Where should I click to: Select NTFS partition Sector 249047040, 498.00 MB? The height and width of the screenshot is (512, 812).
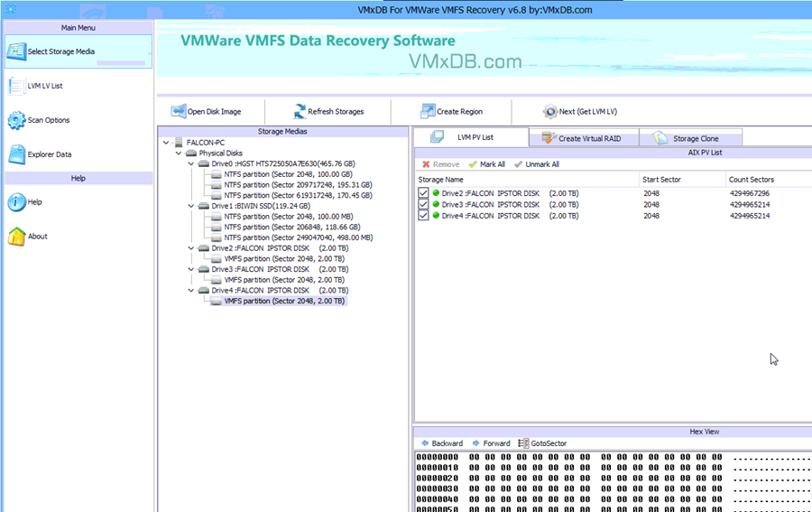(299, 237)
